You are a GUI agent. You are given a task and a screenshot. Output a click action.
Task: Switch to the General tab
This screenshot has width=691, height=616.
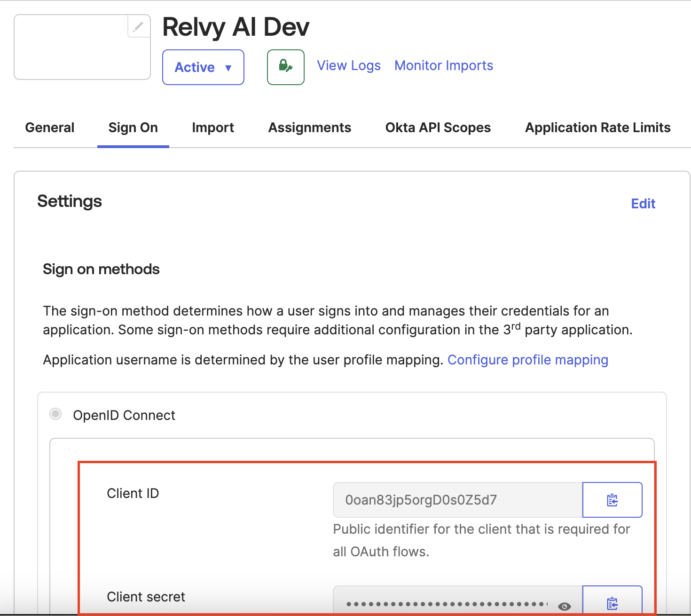pyautogui.click(x=50, y=127)
